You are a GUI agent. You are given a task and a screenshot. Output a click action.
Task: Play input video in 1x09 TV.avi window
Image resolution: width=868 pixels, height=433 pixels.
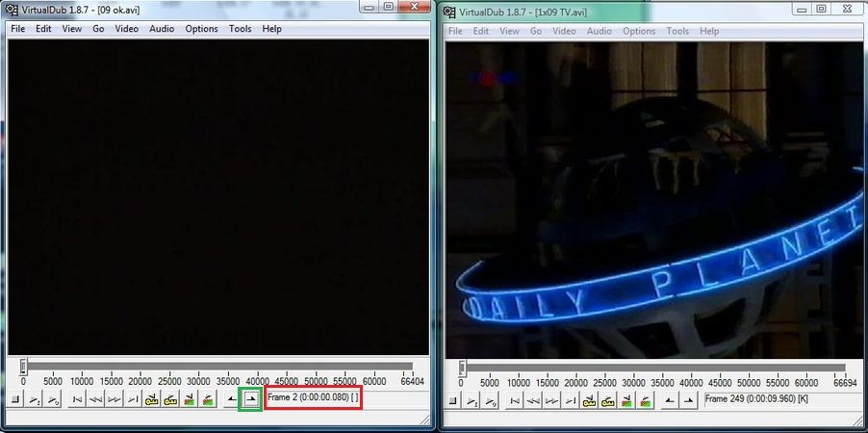point(472,400)
